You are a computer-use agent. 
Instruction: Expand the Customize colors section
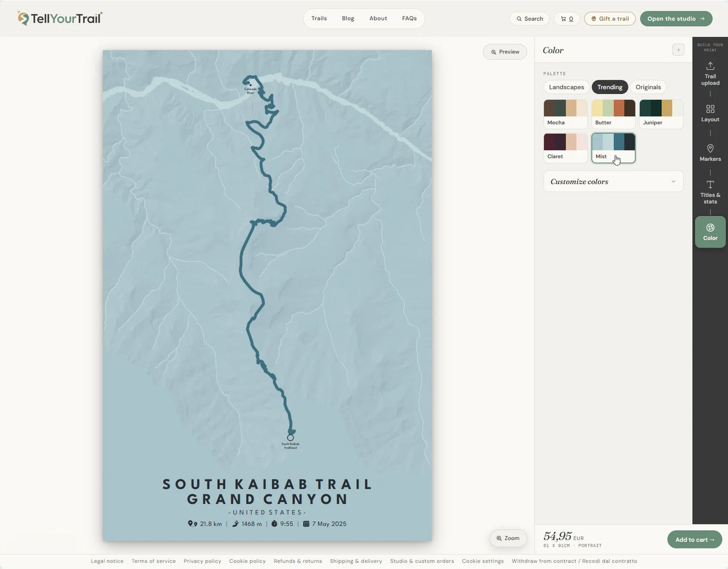(613, 181)
